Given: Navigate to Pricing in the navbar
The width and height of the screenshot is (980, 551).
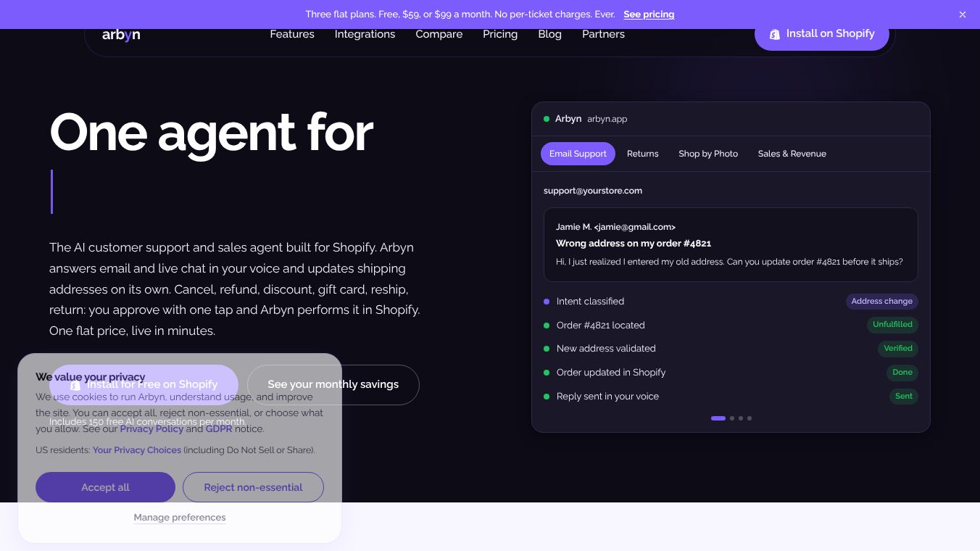Looking at the screenshot, I should click(x=500, y=34).
